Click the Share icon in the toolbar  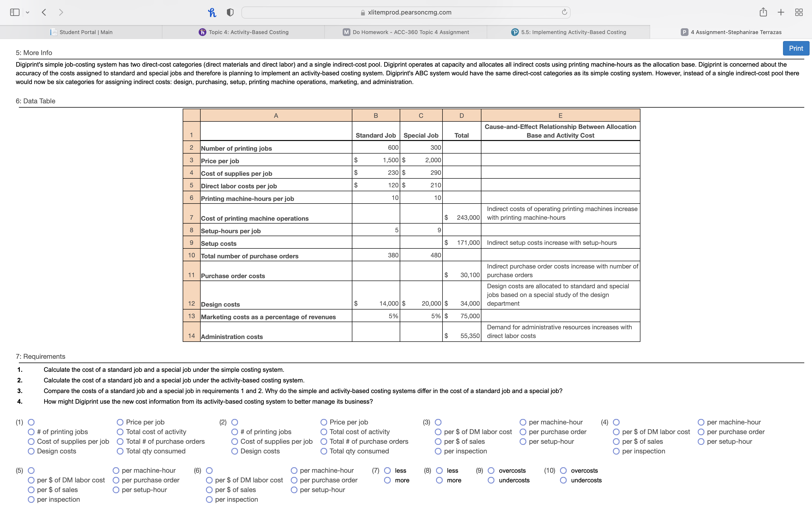pyautogui.click(x=763, y=12)
